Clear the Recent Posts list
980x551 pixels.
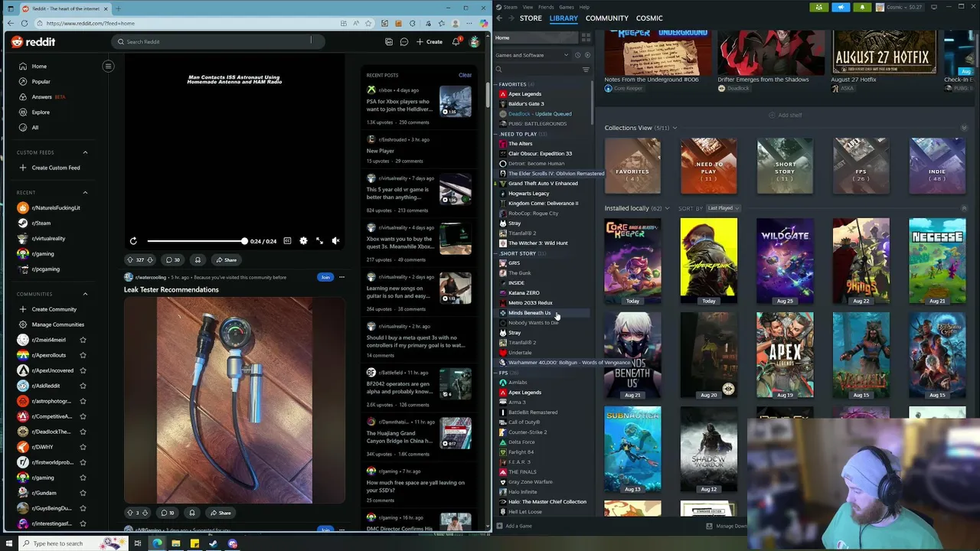(x=465, y=75)
